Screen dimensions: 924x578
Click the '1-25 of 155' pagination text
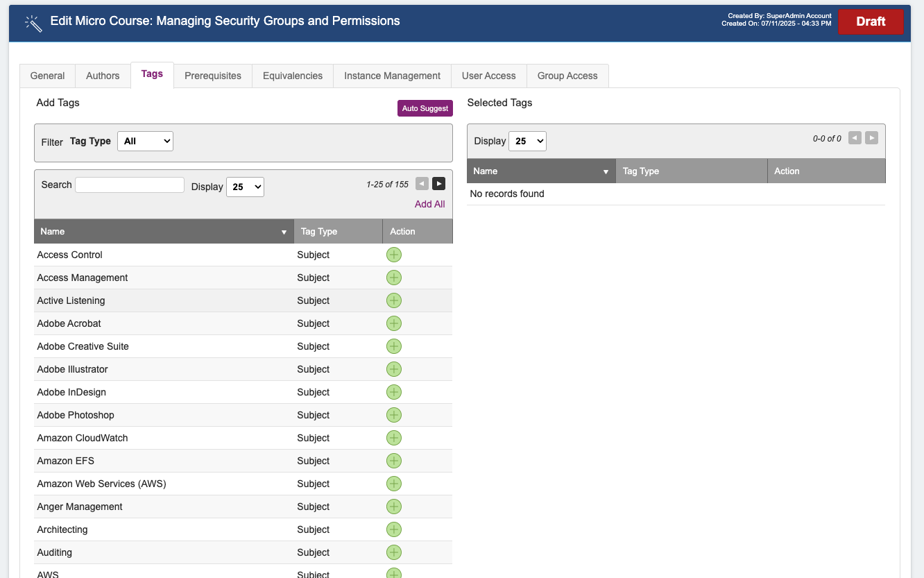point(388,185)
